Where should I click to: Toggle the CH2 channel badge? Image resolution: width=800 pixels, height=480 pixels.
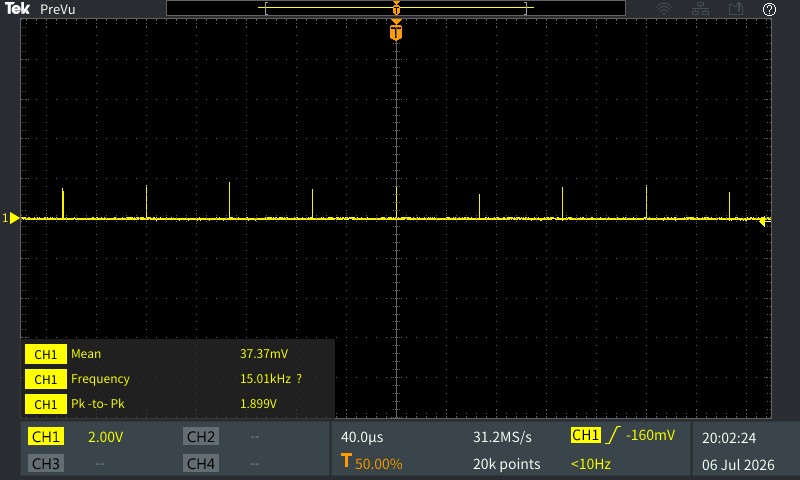201,437
